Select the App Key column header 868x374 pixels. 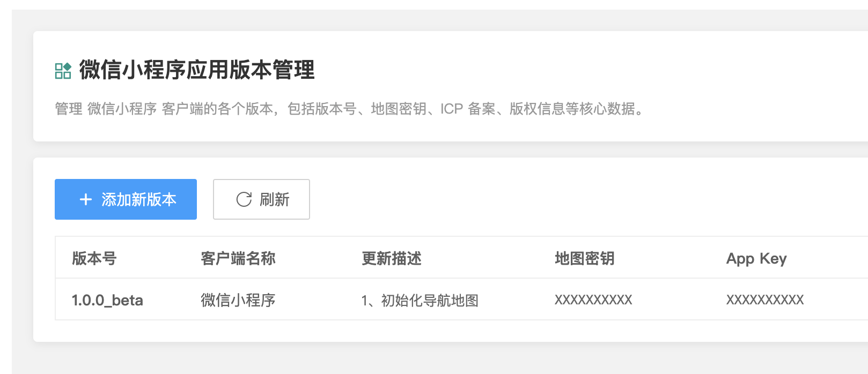pyautogui.click(x=756, y=259)
